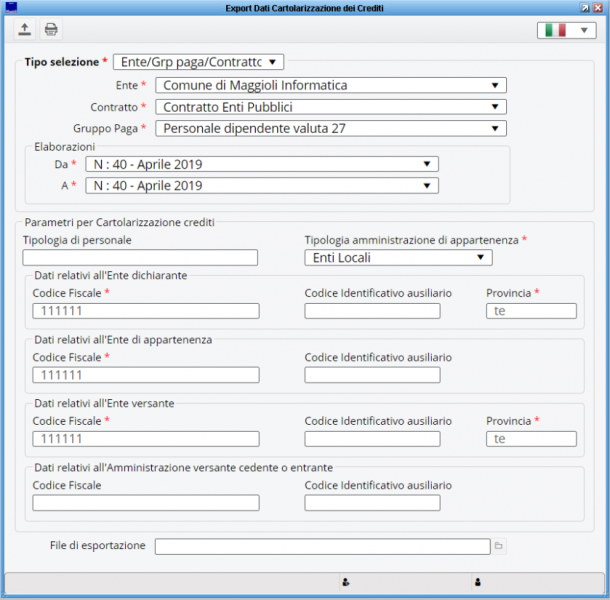The width and height of the screenshot is (610, 600).
Task: Open the Elaborazioni Da dropdown
Action: 262,164
